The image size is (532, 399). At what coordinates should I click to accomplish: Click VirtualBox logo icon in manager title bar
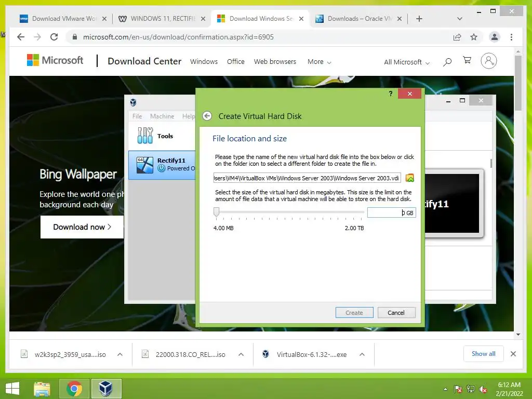[x=134, y=102]
